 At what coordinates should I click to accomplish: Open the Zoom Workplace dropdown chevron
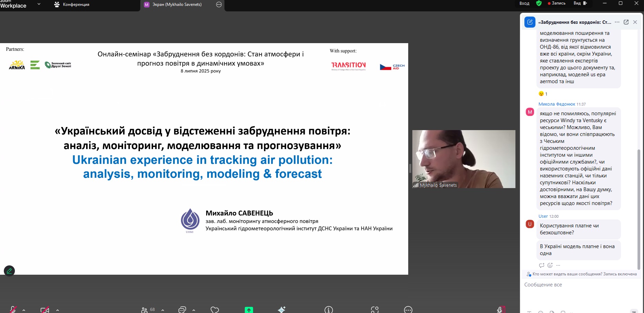pyautogui.click(x=39, y=4)
